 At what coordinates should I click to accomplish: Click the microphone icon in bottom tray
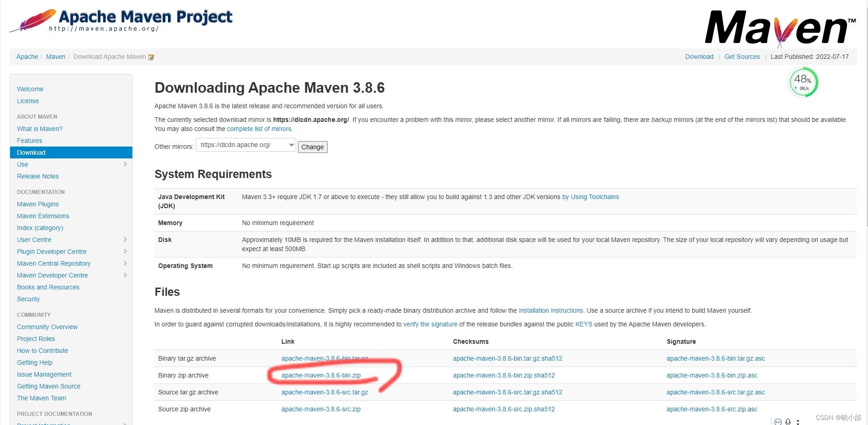788,421
